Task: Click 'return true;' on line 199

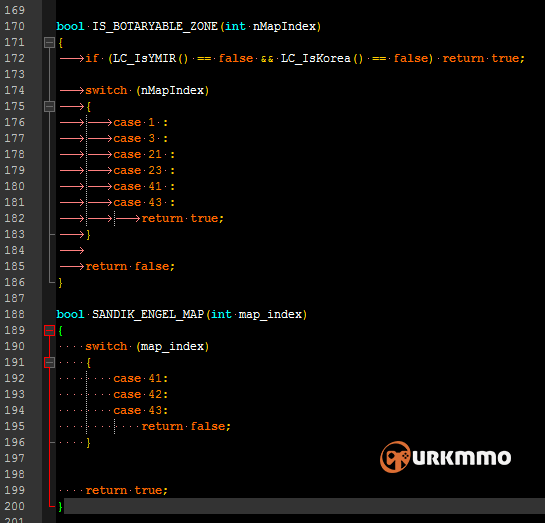Action: pos(127,490)
